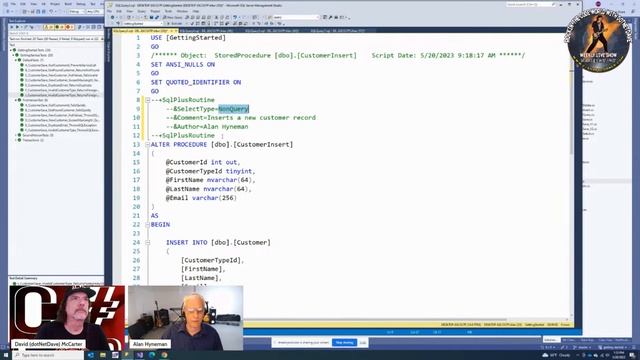Select the first test under the first test group
This screenshot has height=360, width=640.
60,65
